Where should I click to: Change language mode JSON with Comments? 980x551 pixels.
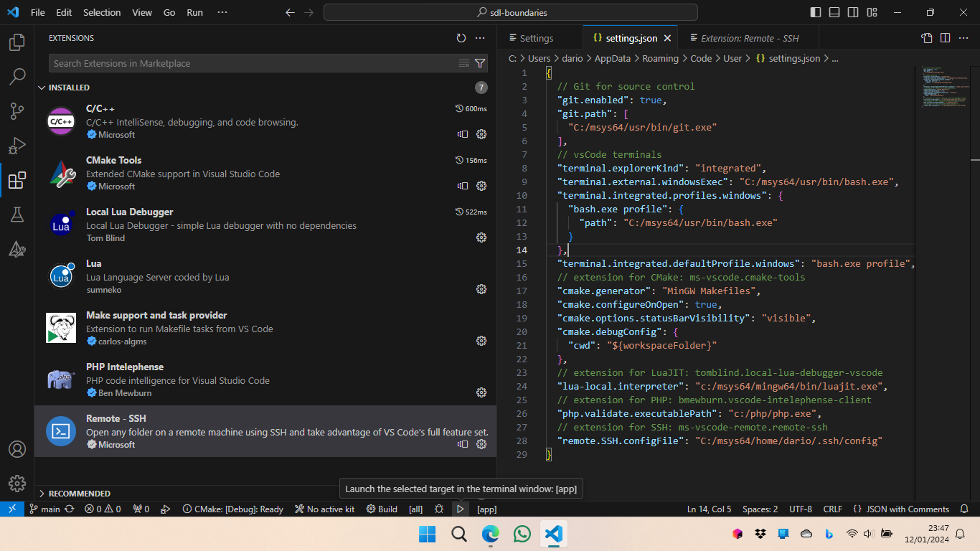(x=901, y=509)
